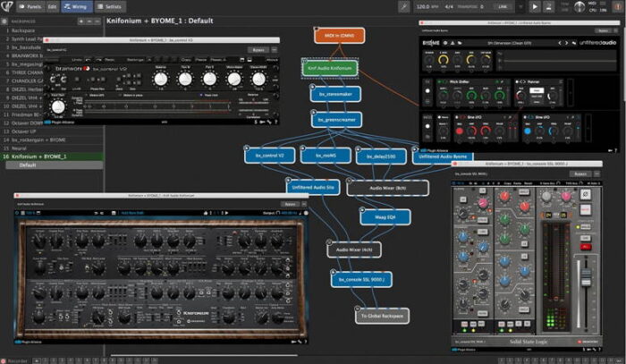Select the Knif Audio Knifonium plugin block
The height and width of the screenshot is (364, 626).
330,67
